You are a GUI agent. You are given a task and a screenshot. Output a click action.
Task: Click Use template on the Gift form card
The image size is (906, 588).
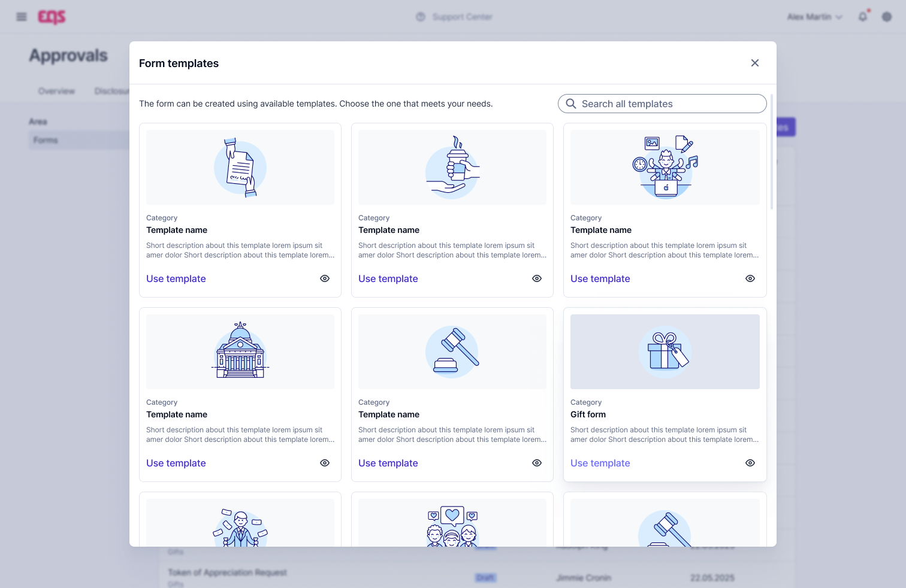point(600,463)
